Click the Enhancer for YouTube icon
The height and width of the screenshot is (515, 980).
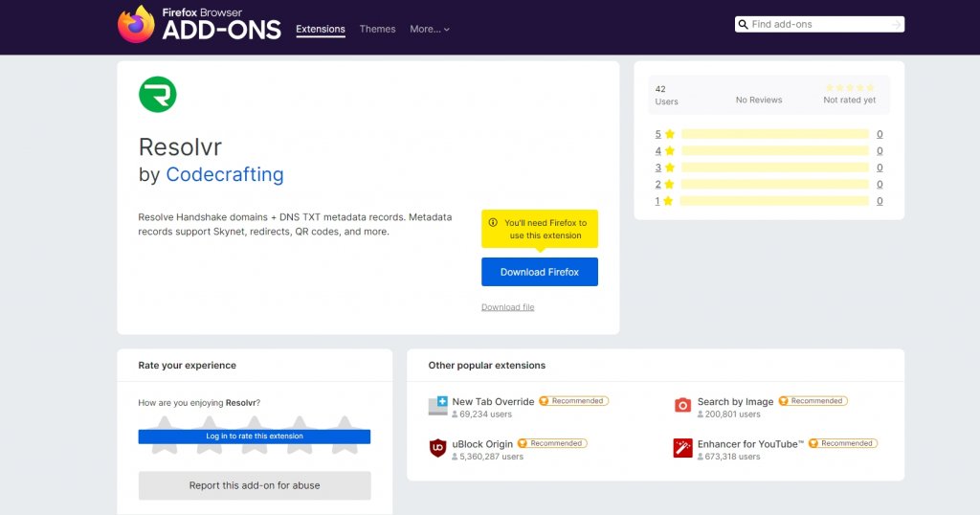pos(682,448)
